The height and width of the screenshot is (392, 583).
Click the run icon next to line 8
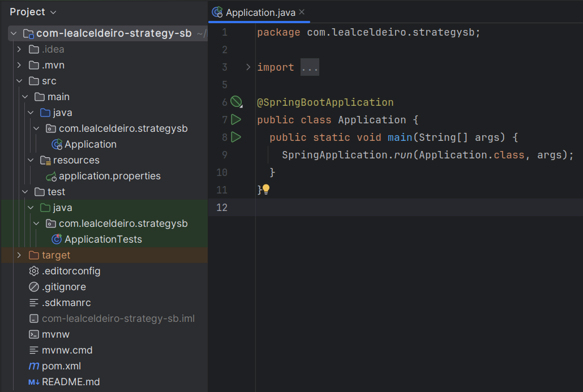point(236,137)
